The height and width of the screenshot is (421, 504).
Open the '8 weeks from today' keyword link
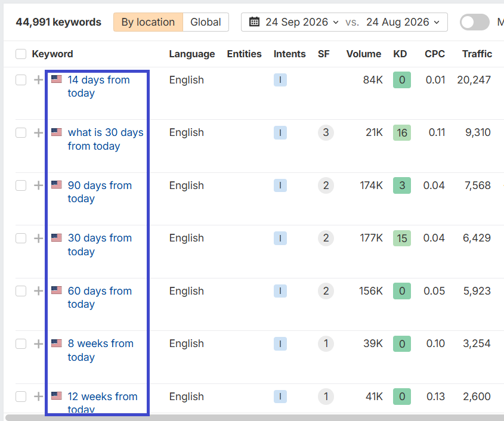pos(101,350)
